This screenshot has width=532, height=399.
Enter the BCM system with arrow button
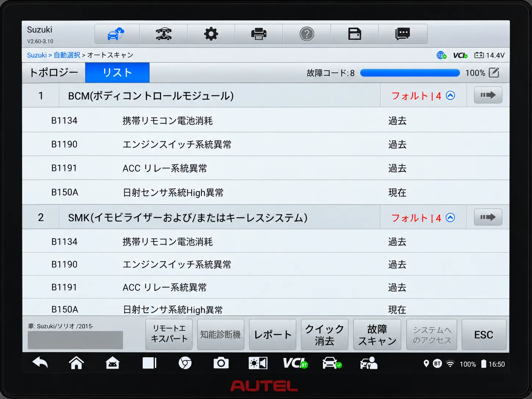pyautogui.click(x=488, y=95)
